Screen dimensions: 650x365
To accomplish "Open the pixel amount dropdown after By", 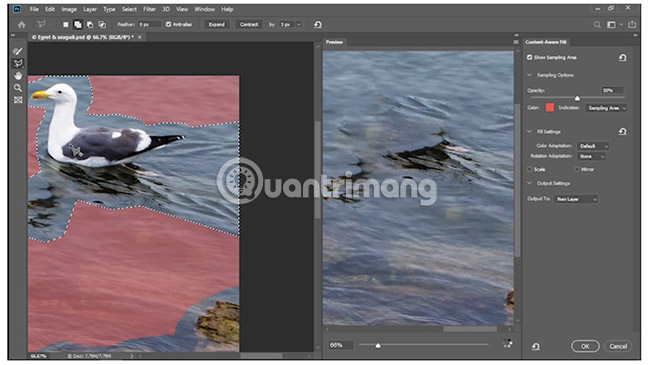I will pos(298,24).
